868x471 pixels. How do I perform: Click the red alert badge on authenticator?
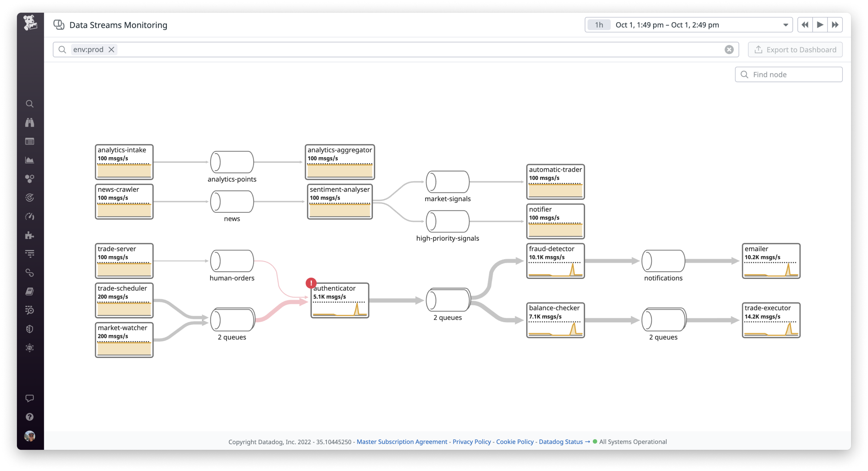pyautogui.click(x=311, y=283)
